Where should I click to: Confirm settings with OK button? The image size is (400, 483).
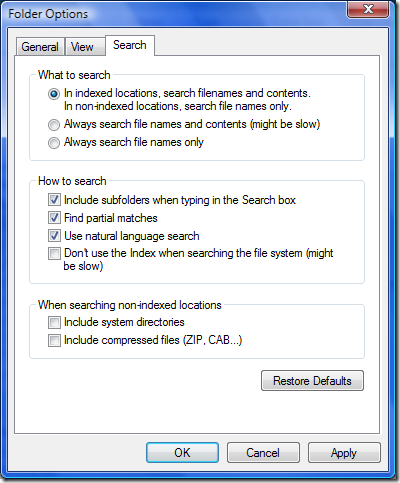click(x=182, y=453)
